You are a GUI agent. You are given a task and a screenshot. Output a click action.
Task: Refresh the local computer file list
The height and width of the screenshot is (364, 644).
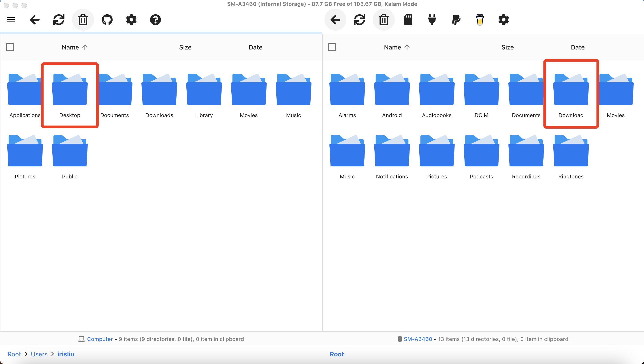(59, 20)
